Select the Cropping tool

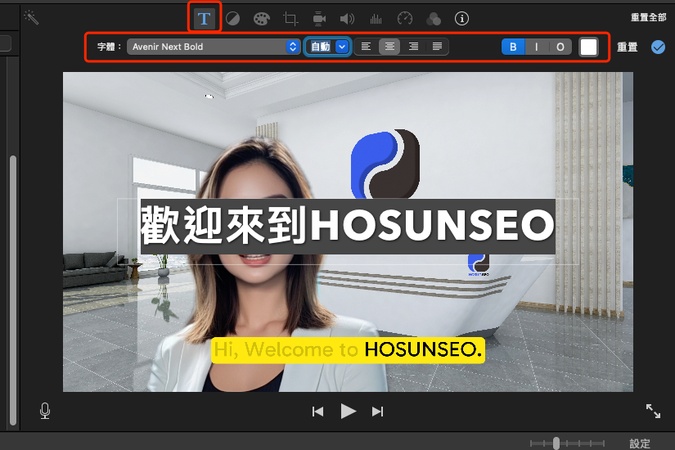(x=290, y=18)
